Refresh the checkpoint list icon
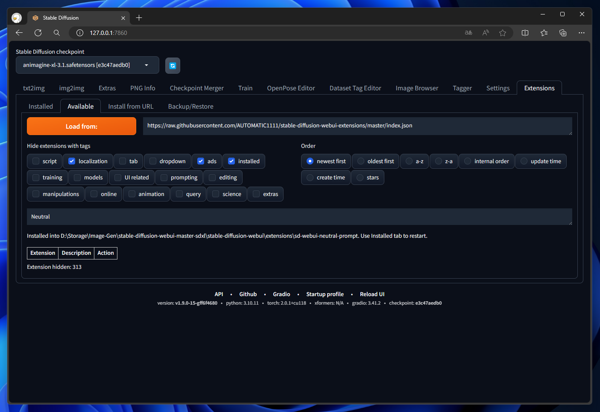This screenshot has height=412, width=600. [x=173, y=66]
